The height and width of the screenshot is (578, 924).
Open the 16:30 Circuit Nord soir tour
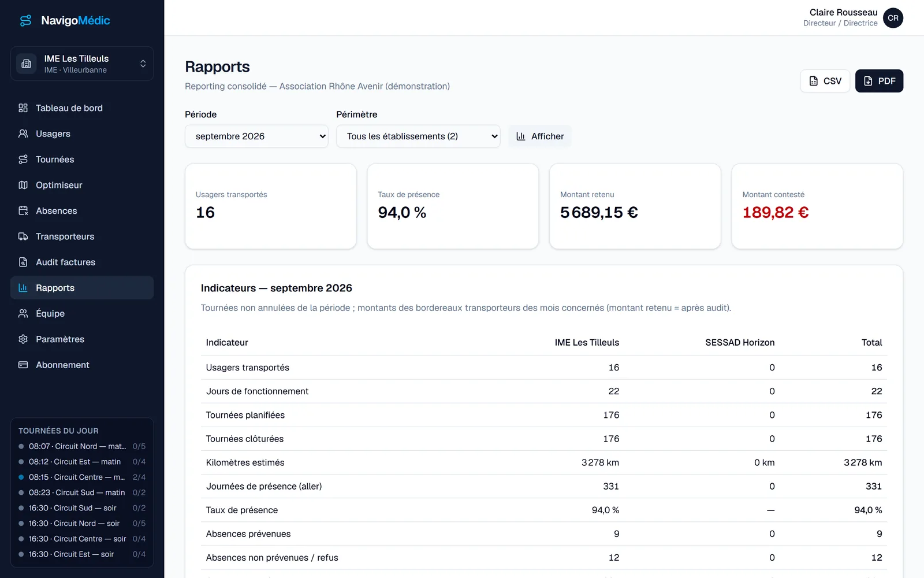pos(82,523)
